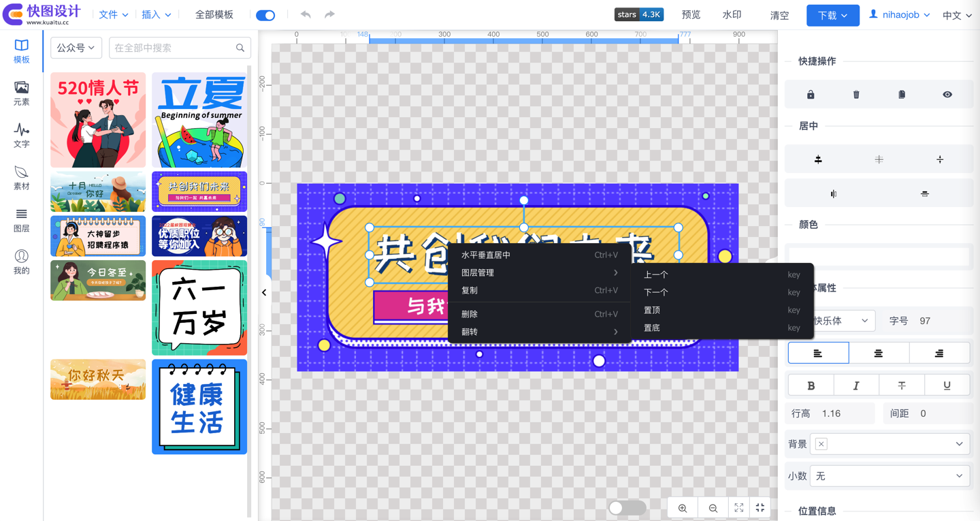Hide selected element with the eye icon

click(x=947, y=95)
